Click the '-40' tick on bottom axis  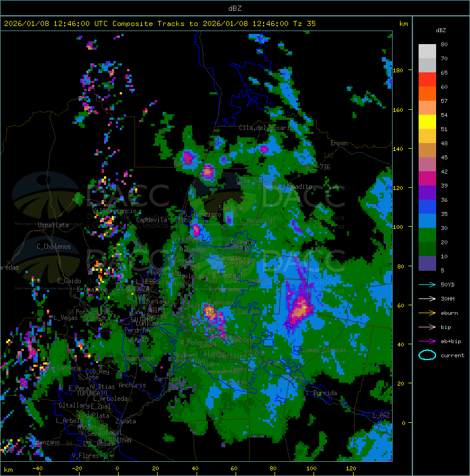tap(38, 469)
